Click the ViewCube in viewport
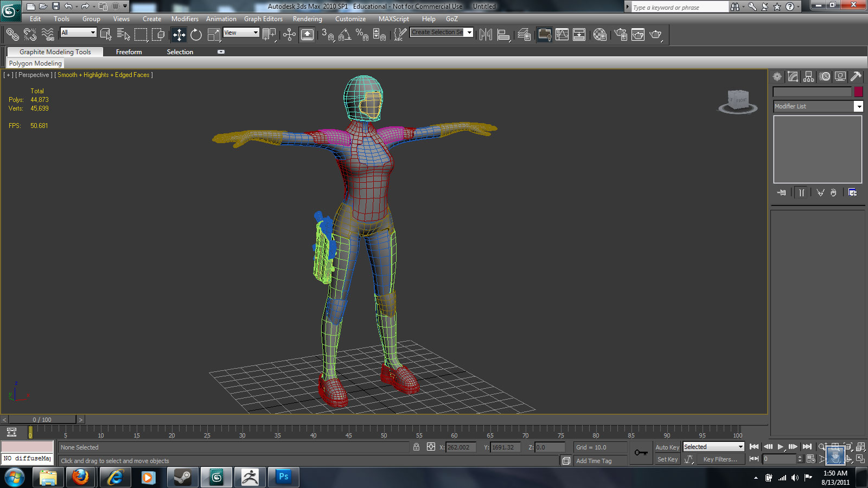This screenshot has height=488, width=868. [738, 101]
